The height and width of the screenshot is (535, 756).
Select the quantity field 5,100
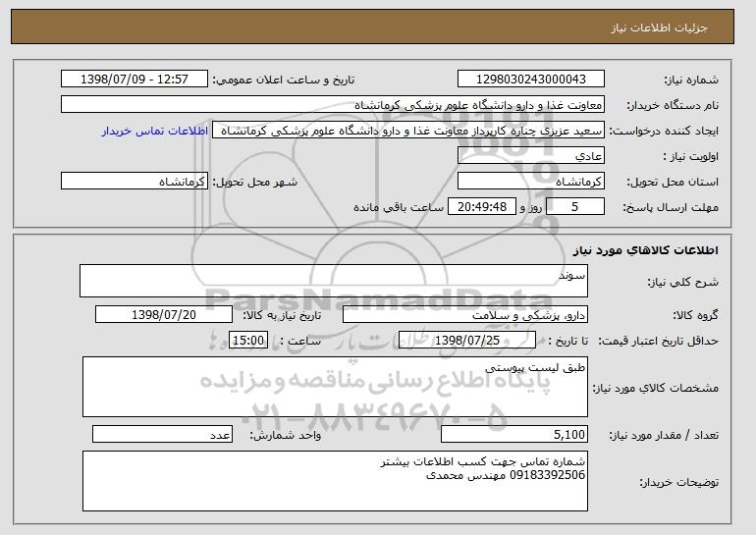[514, 434]
